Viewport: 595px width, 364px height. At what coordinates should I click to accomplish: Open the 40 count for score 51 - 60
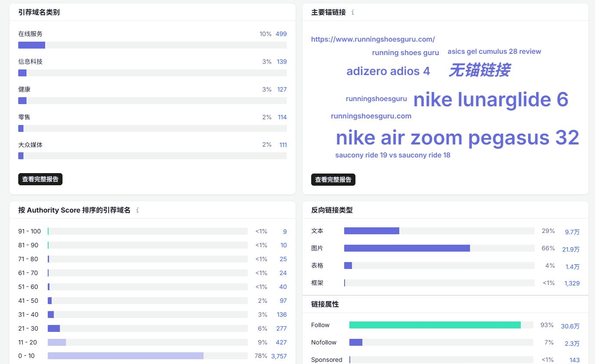pos(283,287)
